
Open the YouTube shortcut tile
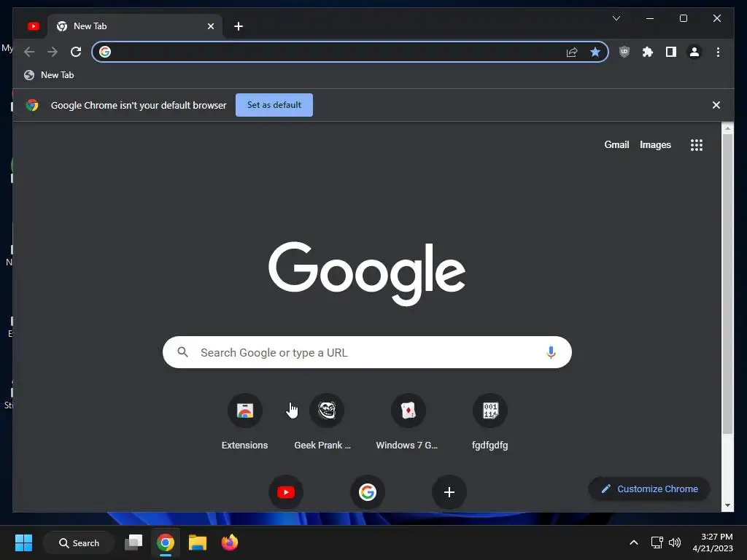(286, 492)
